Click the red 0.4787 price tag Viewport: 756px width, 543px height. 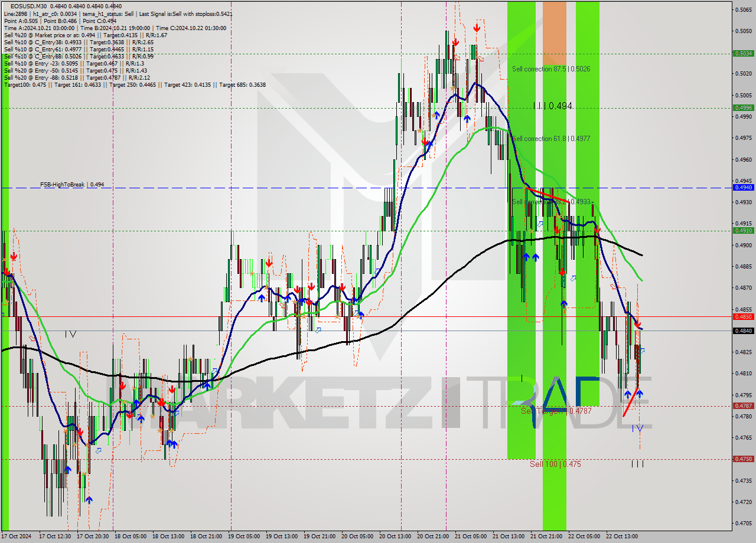click(742, 405)
